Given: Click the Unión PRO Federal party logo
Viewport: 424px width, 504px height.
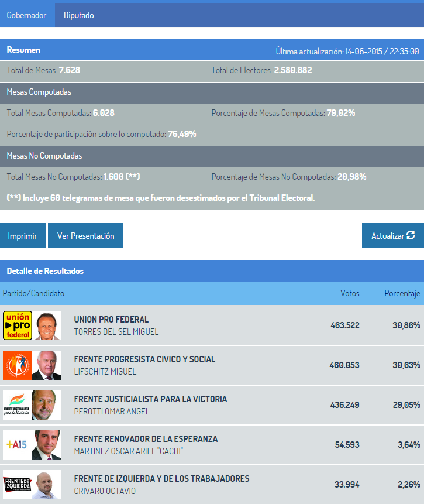Looking at the screenshot, I should point(18,325).
